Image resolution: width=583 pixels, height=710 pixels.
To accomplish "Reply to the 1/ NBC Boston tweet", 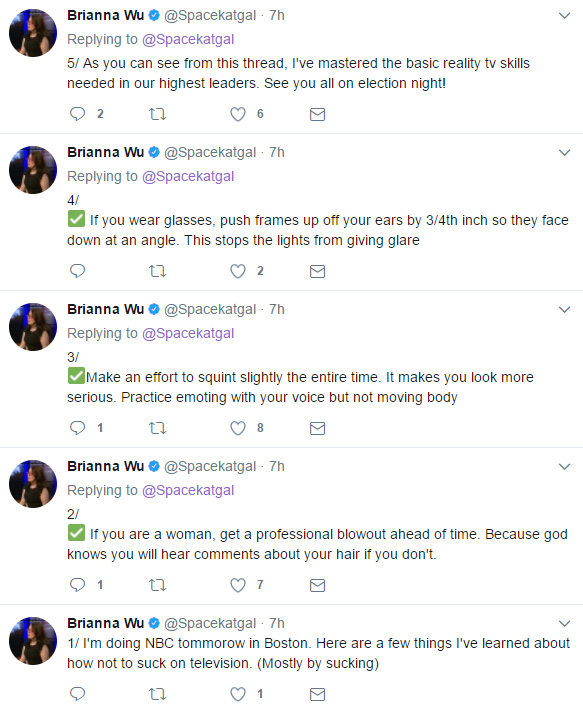I will pyautogui.click(x=77, y=693).
